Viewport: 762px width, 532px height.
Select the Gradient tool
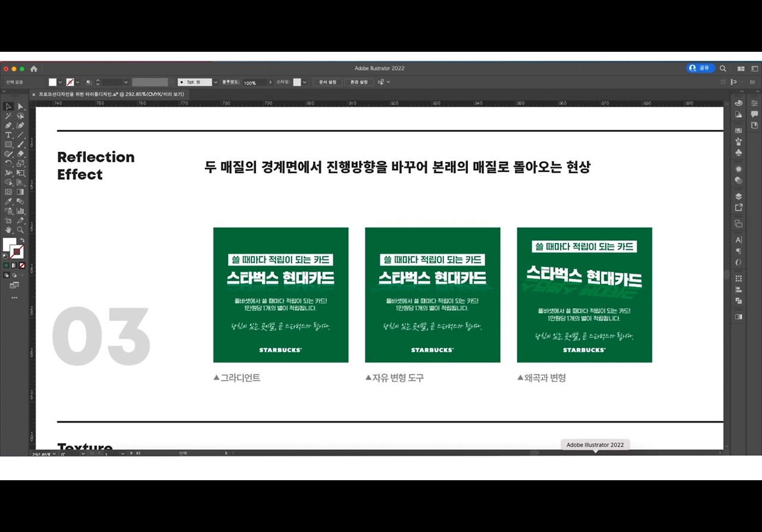pos(20,192)
